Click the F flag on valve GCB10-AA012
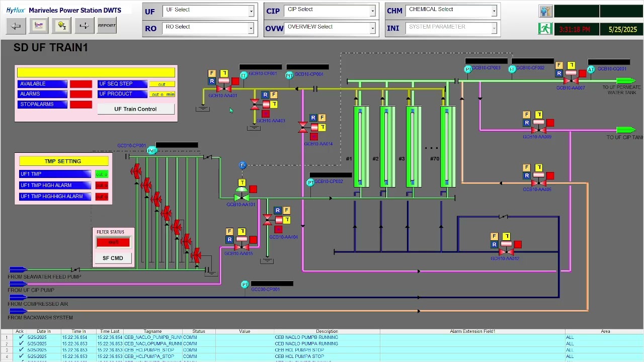The image size is (644, 362). pyautogui.click(x=495, y=236)
